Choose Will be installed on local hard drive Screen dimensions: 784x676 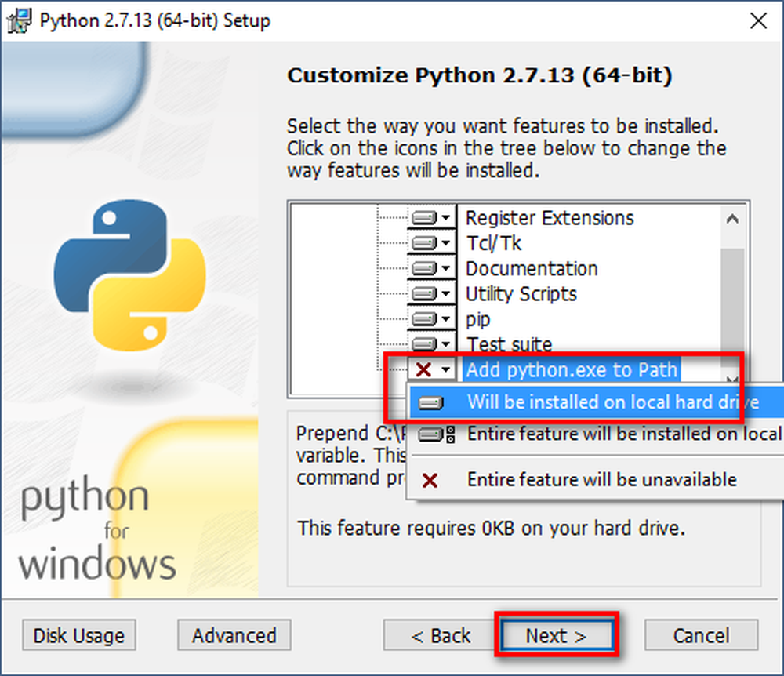597,402
